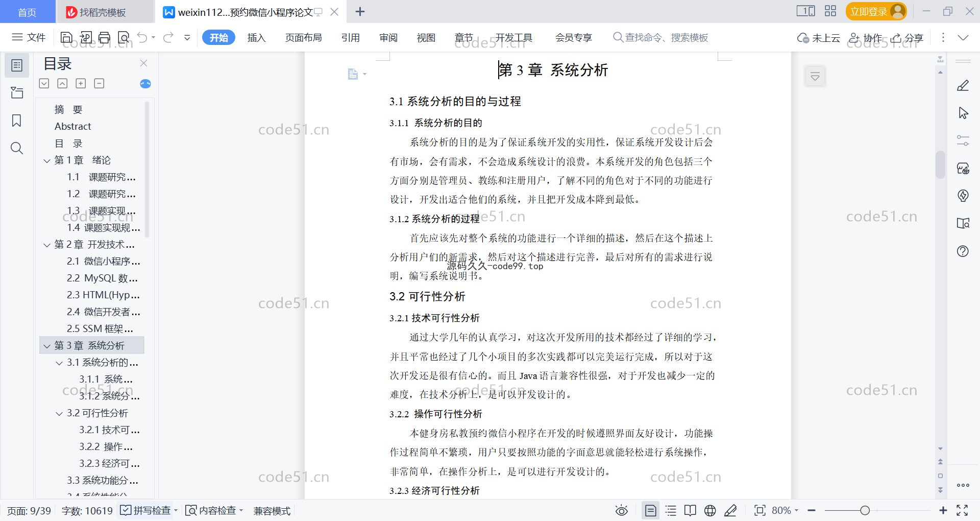Click the Save icon in the quick toolbar
Screen dimensions: 980x521
pos(66,37)
